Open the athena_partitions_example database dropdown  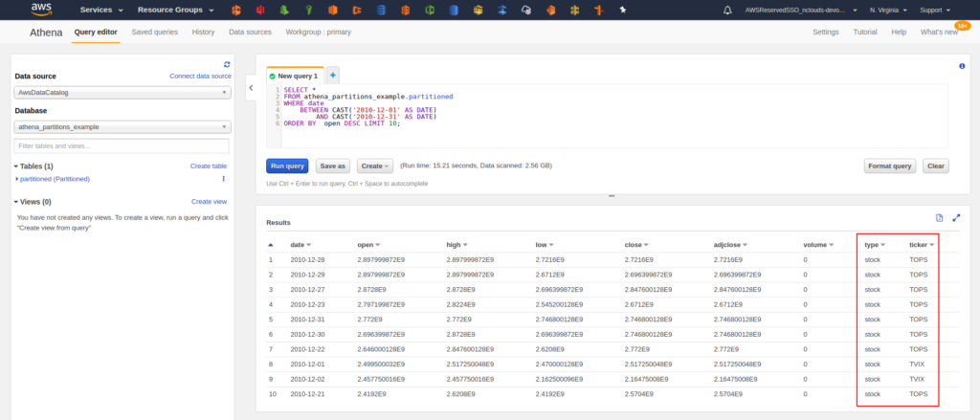122,127
